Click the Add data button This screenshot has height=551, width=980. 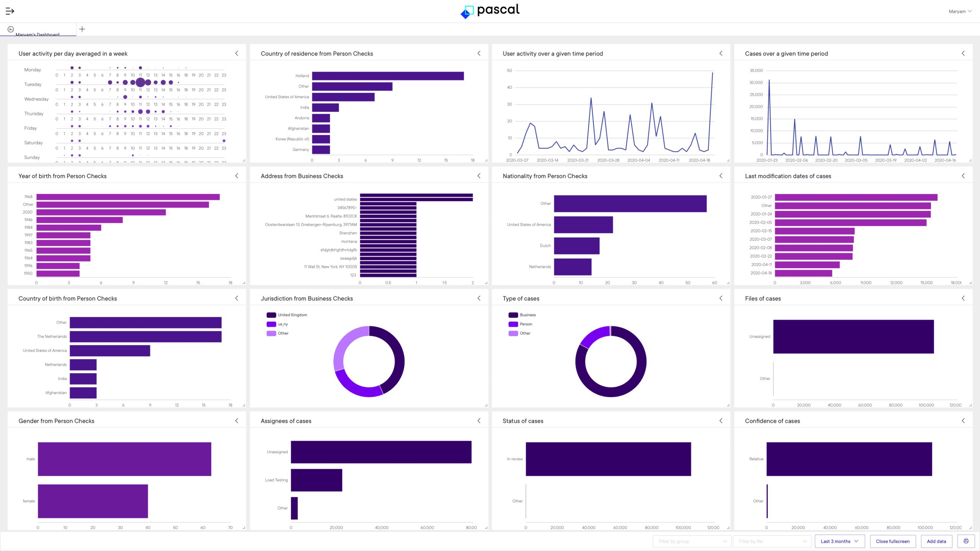(x=936, y=541)
